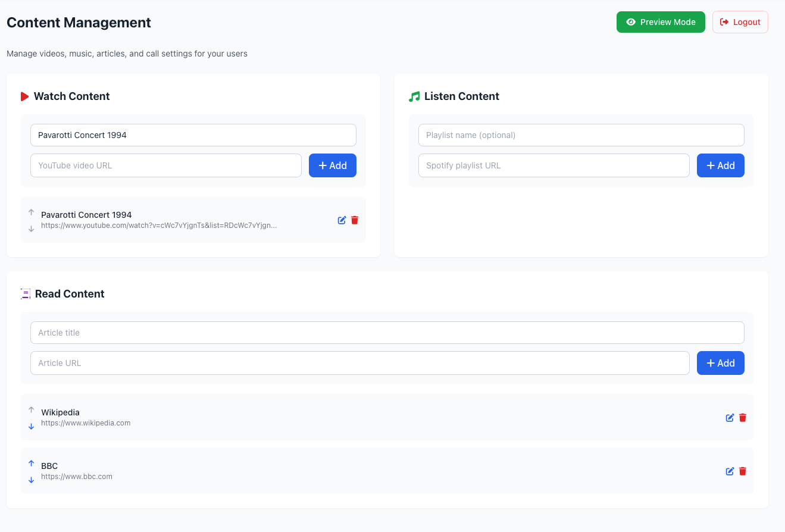The height and width of the screenshot is (532, 785).
Task: Switch to Preview Mode
Action: click(x=661, y=22)
